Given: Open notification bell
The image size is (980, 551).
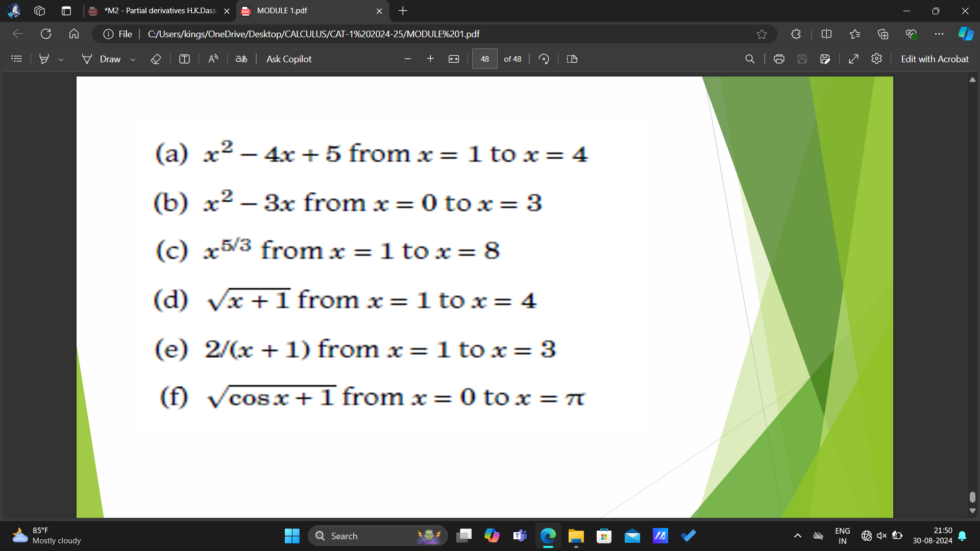Looking at the screenshot, I should coord(962,536).
